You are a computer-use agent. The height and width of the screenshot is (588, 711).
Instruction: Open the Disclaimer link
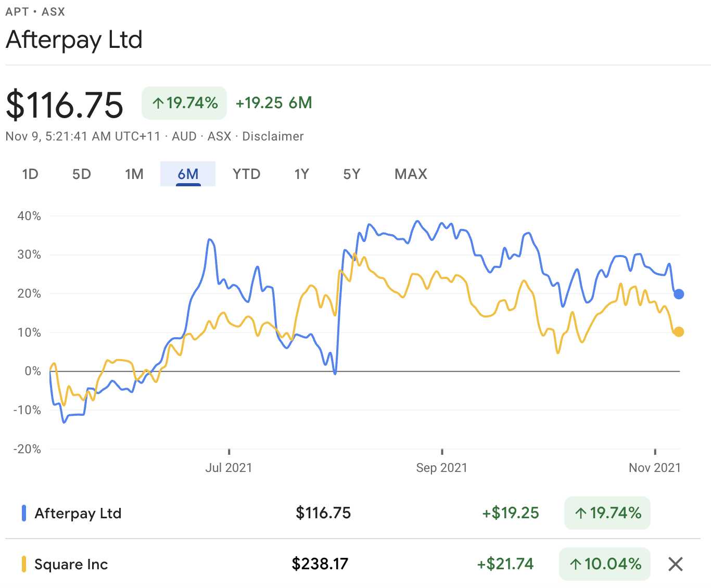pos(273,136)
